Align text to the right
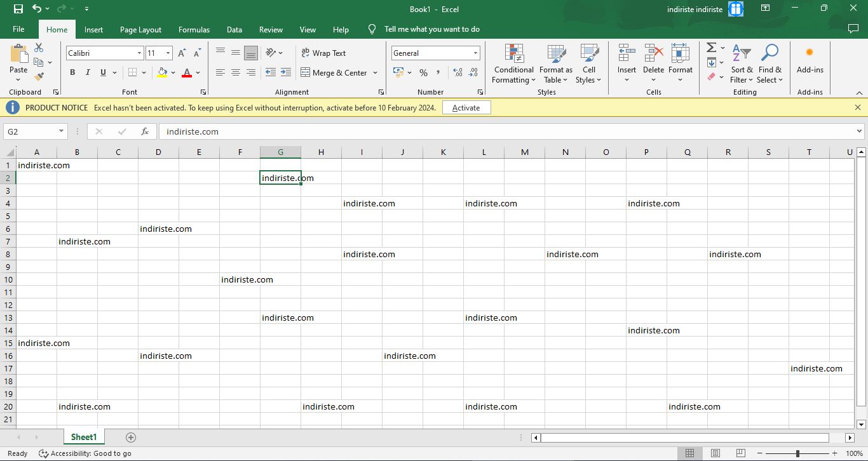 (x=251, y=72)
